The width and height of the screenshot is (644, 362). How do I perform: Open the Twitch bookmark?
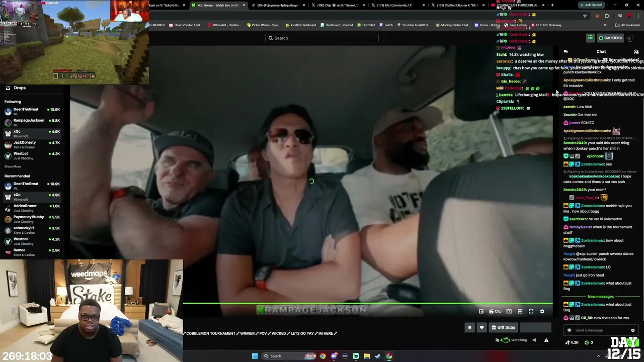pos(386,25)
